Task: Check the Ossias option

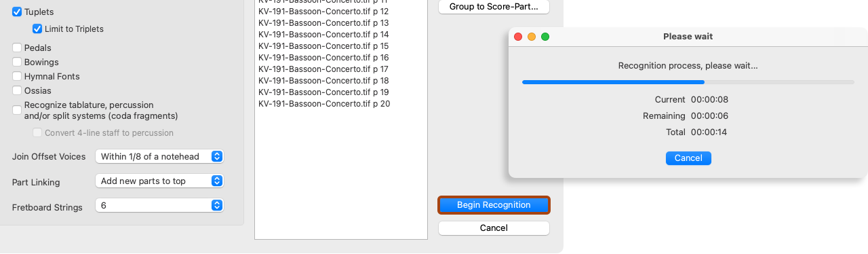Action: [17, 91]
